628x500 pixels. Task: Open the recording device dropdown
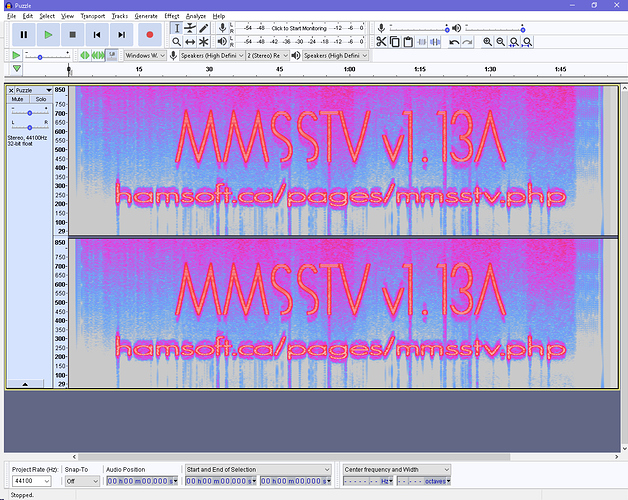[212, 55]
